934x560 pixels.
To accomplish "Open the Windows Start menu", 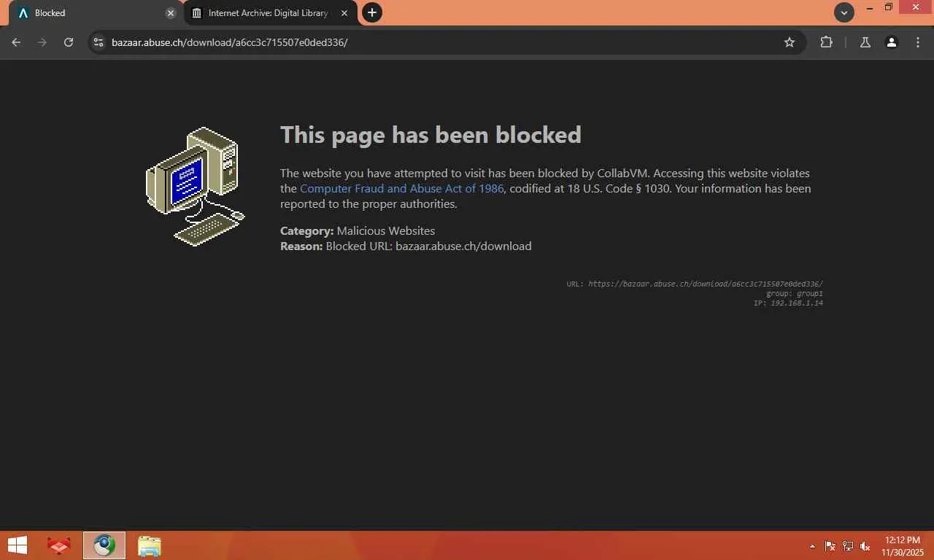I will click(x=17, y=545).
